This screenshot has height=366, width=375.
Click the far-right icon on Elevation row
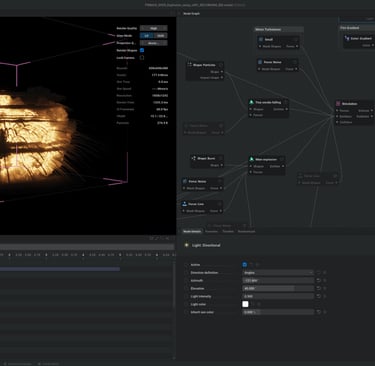[325, 288]
